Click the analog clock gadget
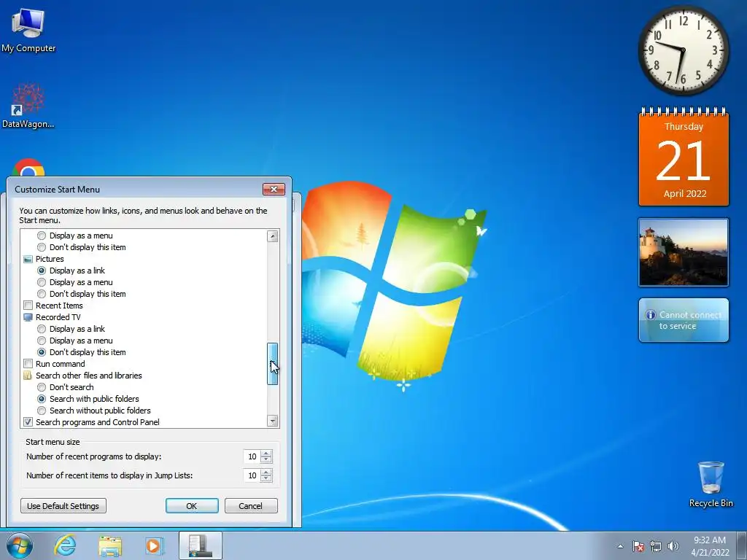 (x=683, y=50)
